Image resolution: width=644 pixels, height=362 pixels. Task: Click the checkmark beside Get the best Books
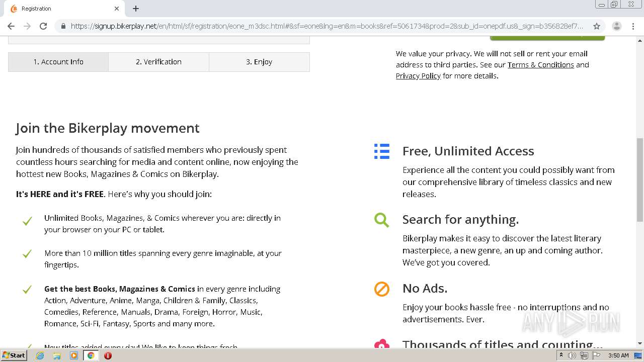pos(27,290)
